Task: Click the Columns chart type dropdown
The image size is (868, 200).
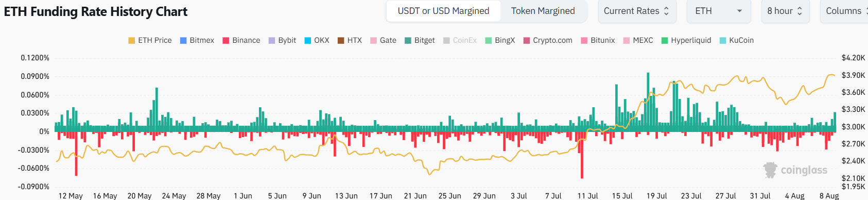Action: pos(844,11)
